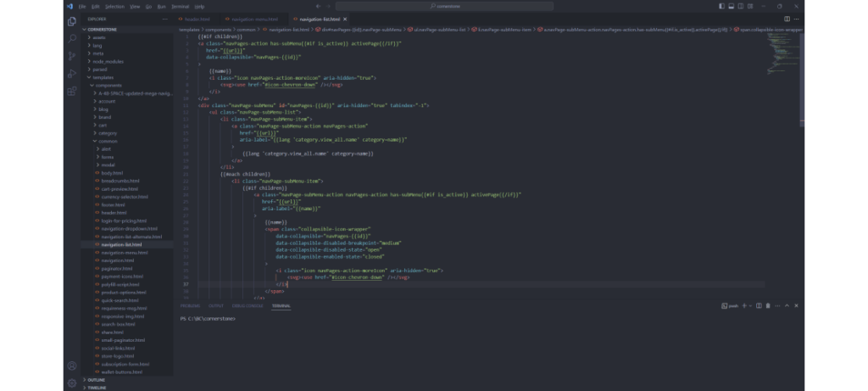Open the Search view in the activity bar

[72, 39]
